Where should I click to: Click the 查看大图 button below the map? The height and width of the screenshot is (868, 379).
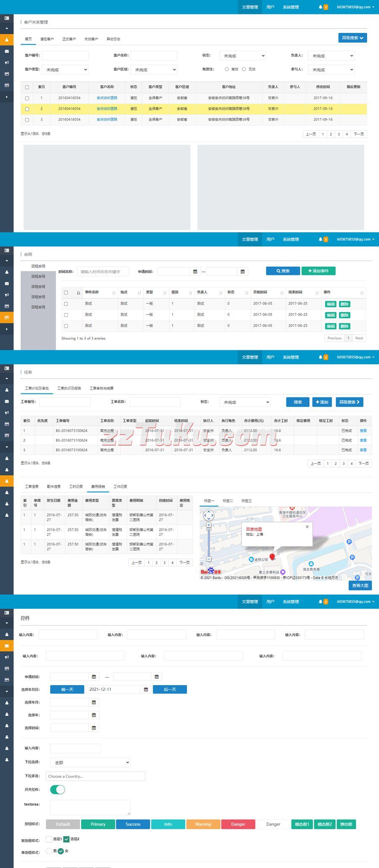[x=360, y=585]
